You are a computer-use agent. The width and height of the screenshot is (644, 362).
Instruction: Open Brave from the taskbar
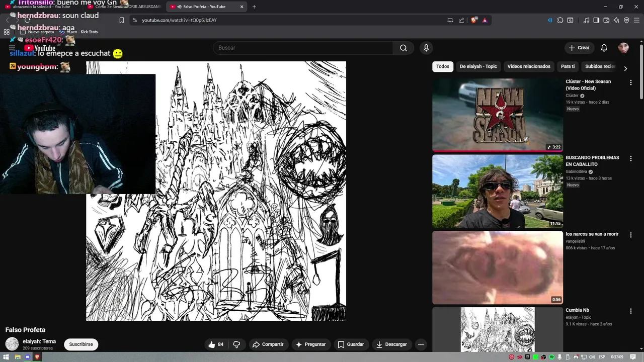[37, 357]
